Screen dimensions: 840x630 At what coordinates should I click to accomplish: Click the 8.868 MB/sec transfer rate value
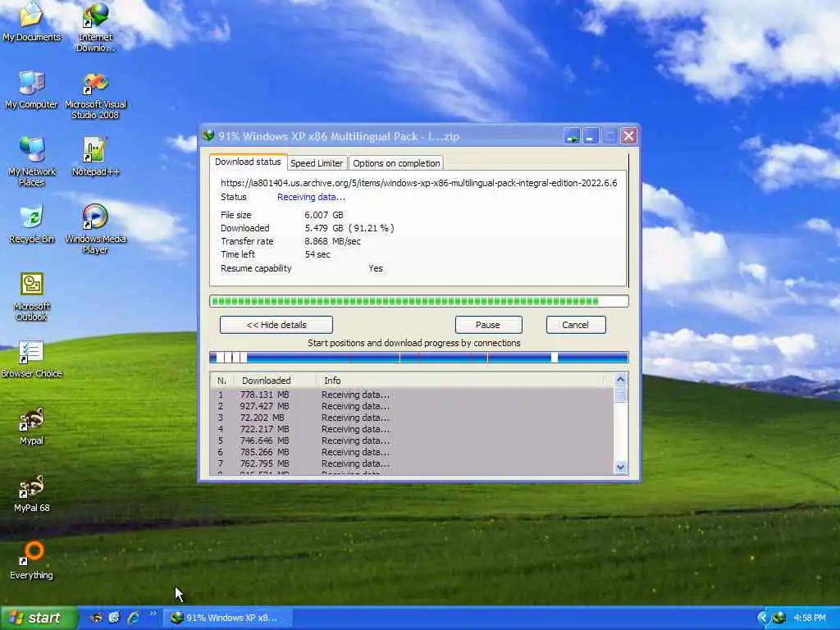[333, 241]
